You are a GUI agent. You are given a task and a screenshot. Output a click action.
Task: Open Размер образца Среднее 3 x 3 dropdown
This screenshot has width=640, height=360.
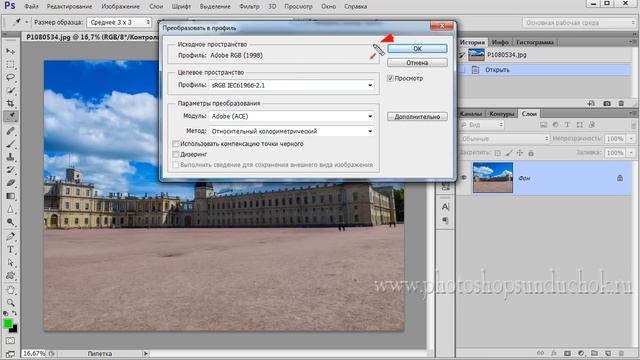click(x=119, y=22)
